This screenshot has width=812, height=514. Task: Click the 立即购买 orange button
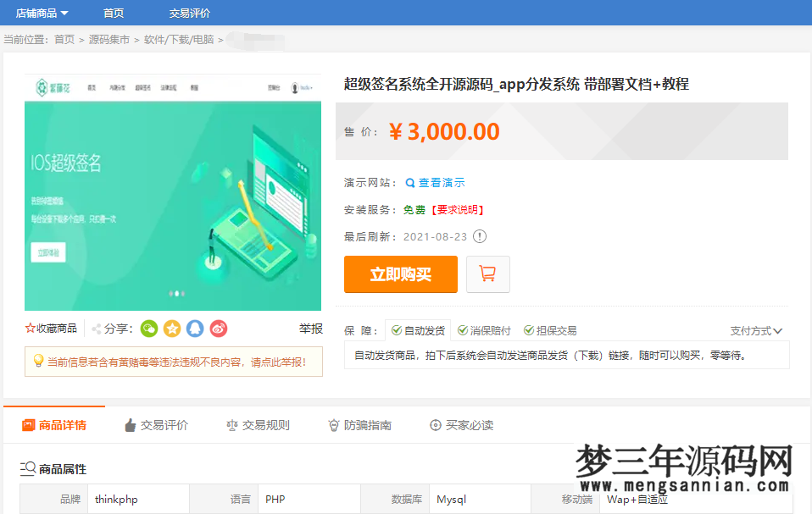tap(400, 274)
